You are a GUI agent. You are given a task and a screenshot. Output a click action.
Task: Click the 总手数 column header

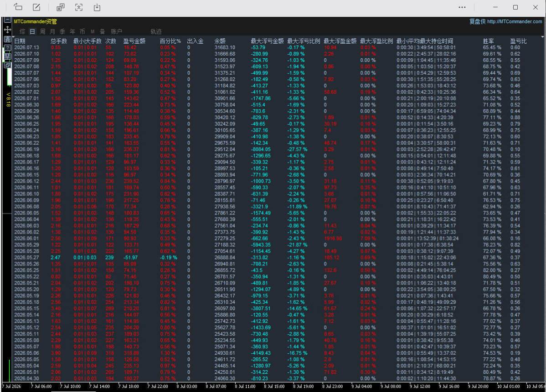click(x=59, y=41)
